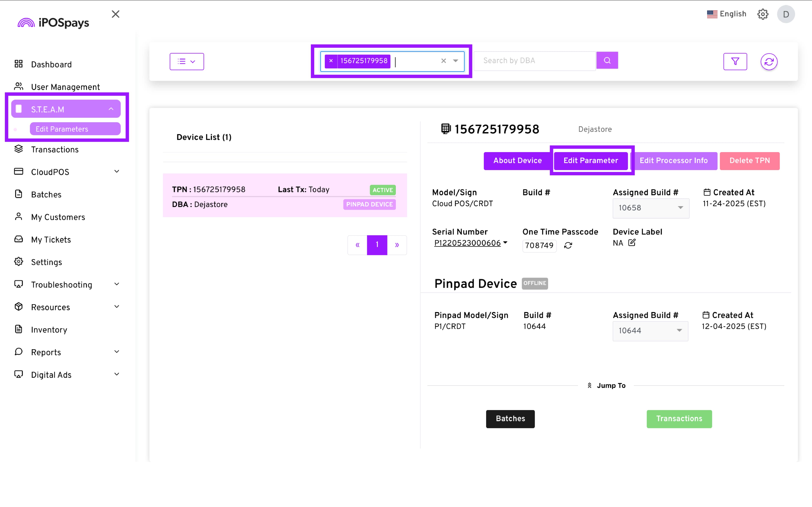This screenshot has width=812, height=507.
Task: Click the purple search magnifier button
Action: tap(607, 60)
